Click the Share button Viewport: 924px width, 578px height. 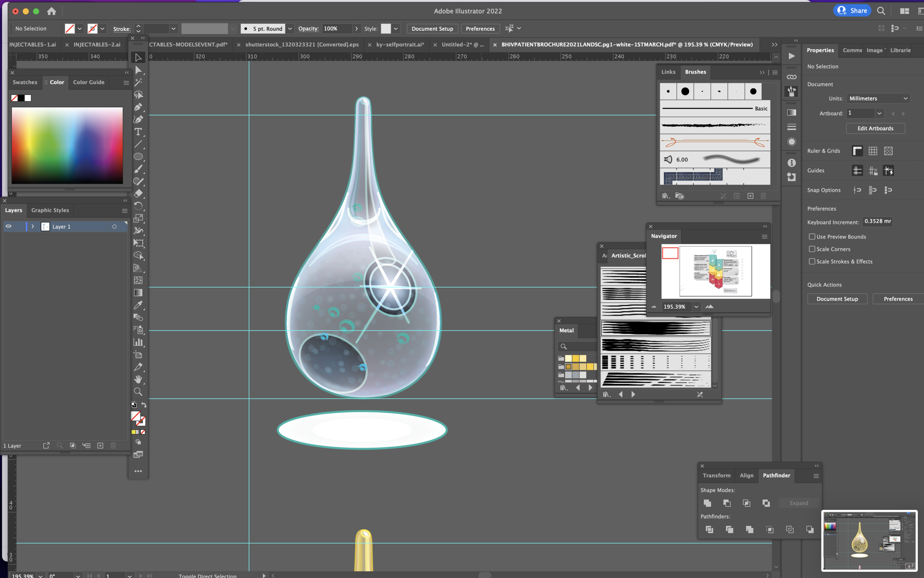[852, 11]
